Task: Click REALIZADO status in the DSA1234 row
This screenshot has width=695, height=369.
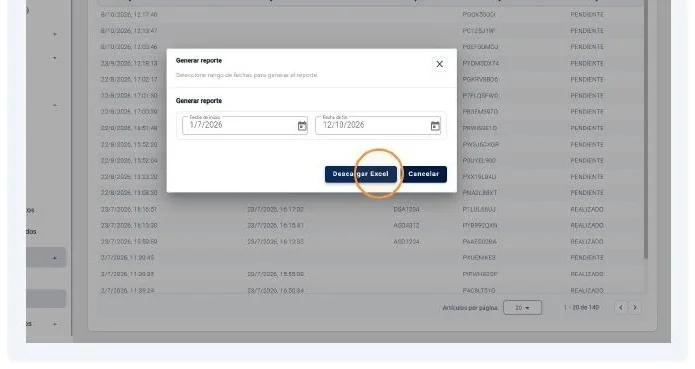Action: pyautogui.click(x=587, y=209)
